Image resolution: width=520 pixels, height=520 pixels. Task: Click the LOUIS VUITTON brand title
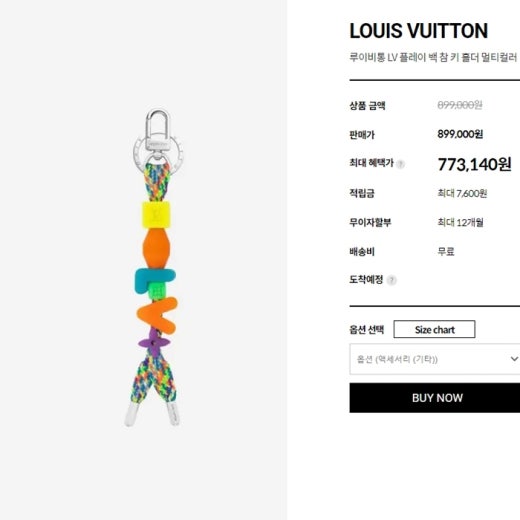(x=419, y=31)
